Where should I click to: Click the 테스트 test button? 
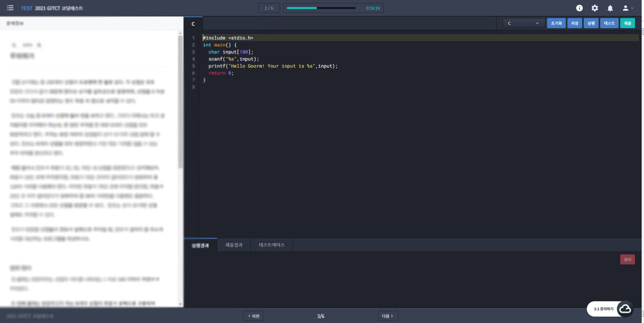[x=609, y=23]
